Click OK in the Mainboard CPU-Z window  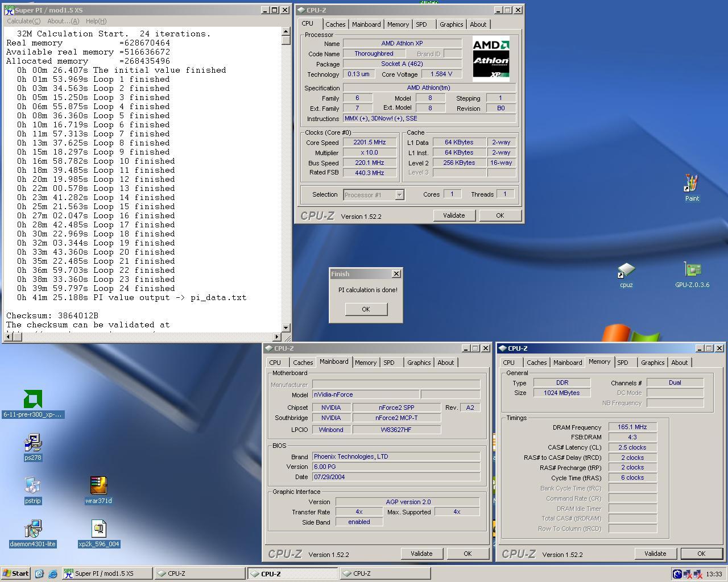[x=468, y=554]
